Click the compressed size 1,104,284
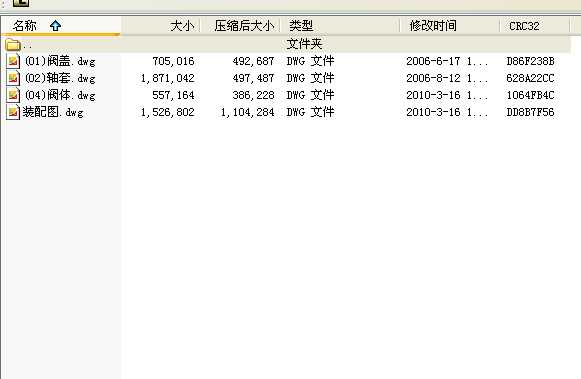Image resolution: width=581 pixels, height=379 pixels. point(248,112)
